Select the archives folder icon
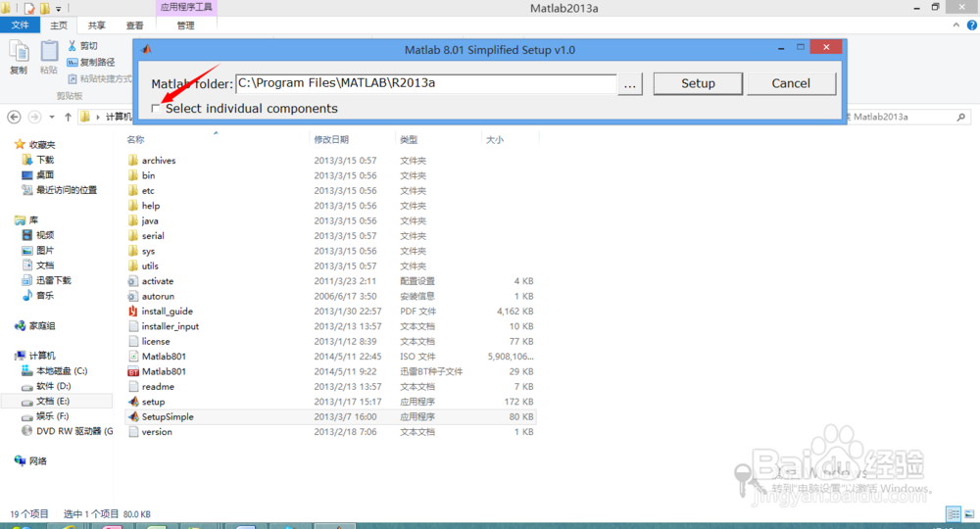The width and height of the screenshot is (980, 529). click(133, 161)
